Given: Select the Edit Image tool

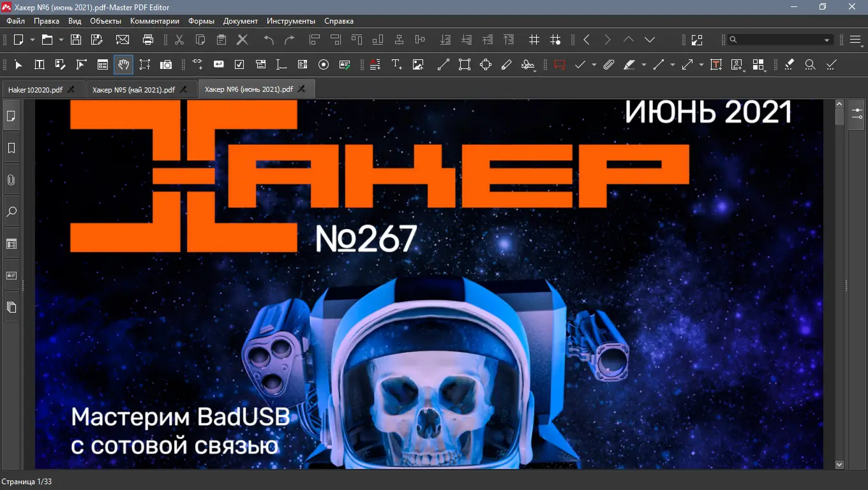Looking at the screenshot, I should point(61,64).
